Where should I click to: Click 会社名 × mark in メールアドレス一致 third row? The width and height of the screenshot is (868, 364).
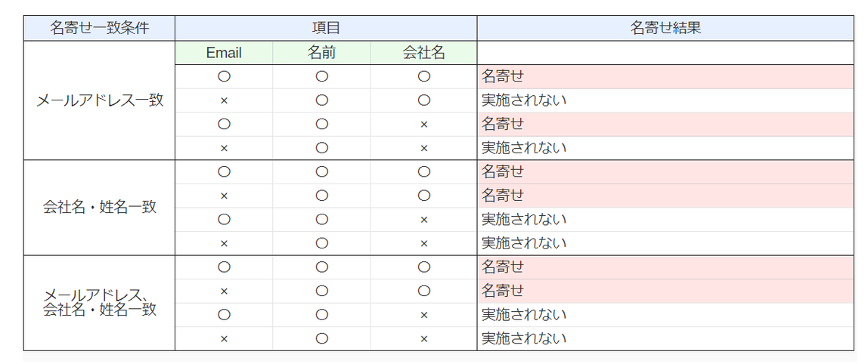[x=423, y=125]
